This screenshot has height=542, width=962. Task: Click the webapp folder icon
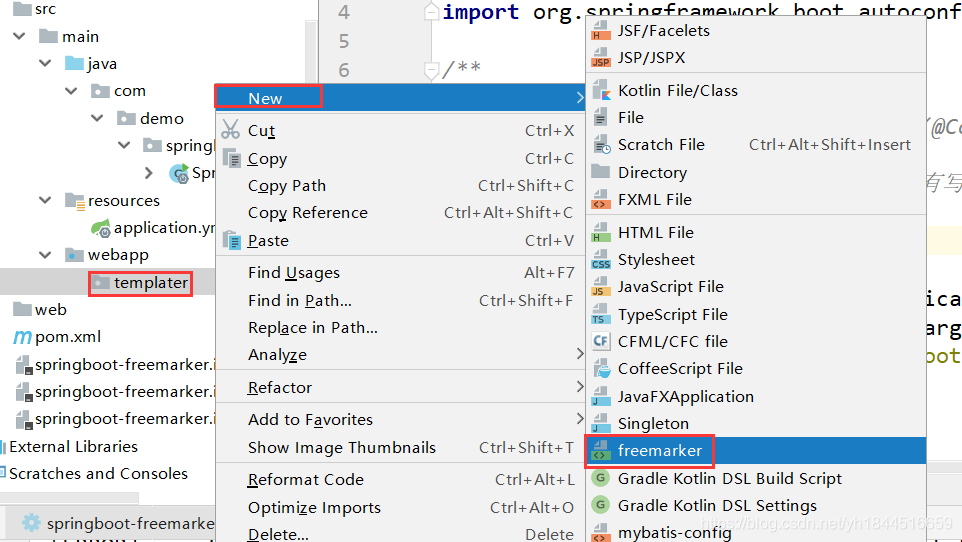pos(74,255)
